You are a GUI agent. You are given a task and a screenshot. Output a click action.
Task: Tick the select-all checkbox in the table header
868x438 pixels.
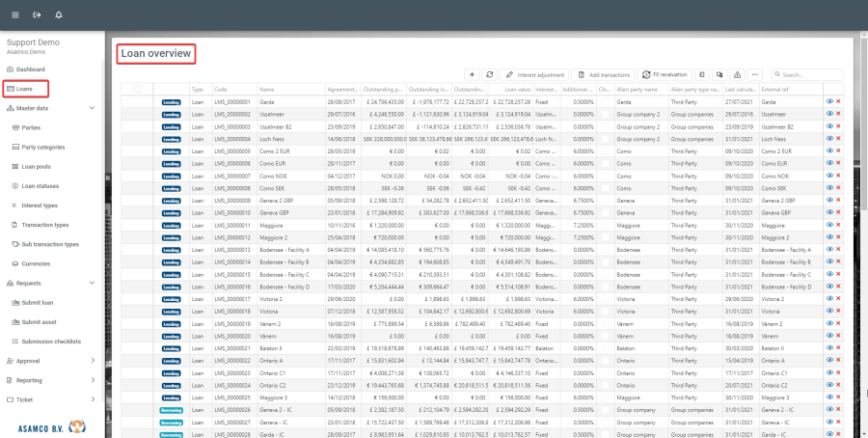(137, 89)
